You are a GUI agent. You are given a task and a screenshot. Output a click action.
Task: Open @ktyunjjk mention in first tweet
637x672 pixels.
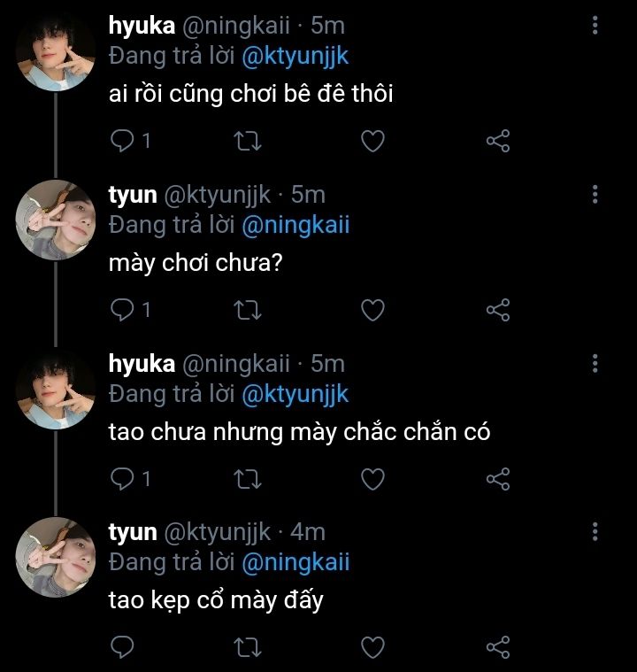click(x=295, y=57)
